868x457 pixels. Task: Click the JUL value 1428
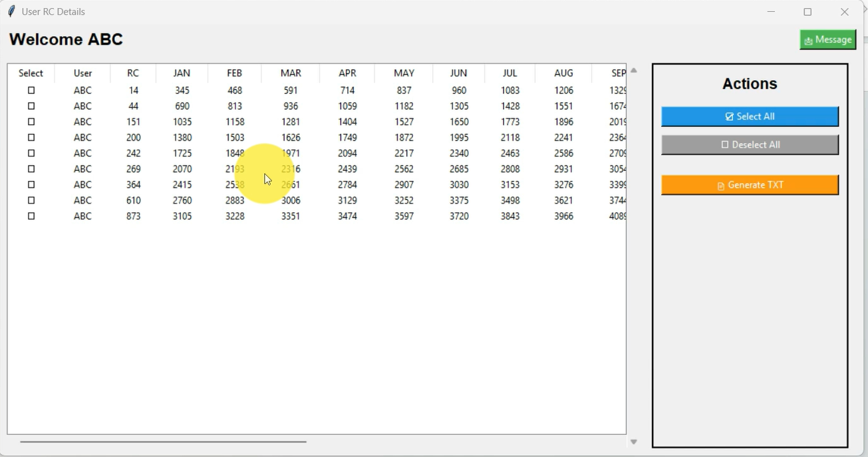coord(510,106)
